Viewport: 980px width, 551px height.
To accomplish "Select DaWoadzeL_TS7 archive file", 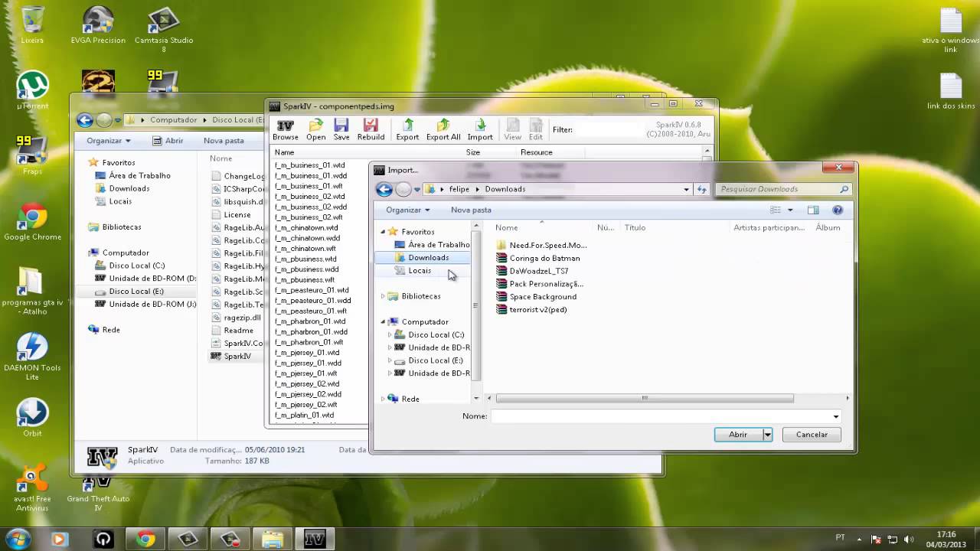I will 532,271.
